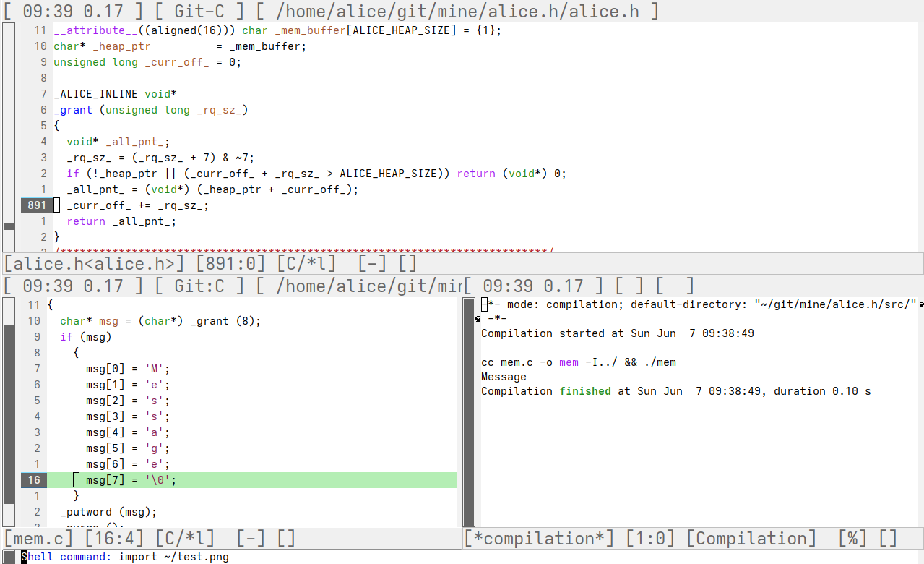
Task: Click the /home/alice/git/mine/alice.h/alice.h path header
Action: (457, 11)
